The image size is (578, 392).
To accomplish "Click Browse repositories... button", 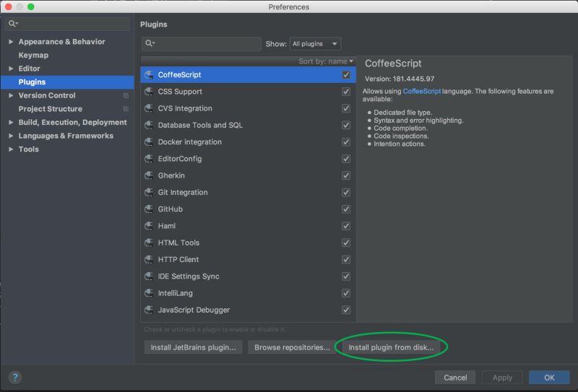I will click(292, 347).
